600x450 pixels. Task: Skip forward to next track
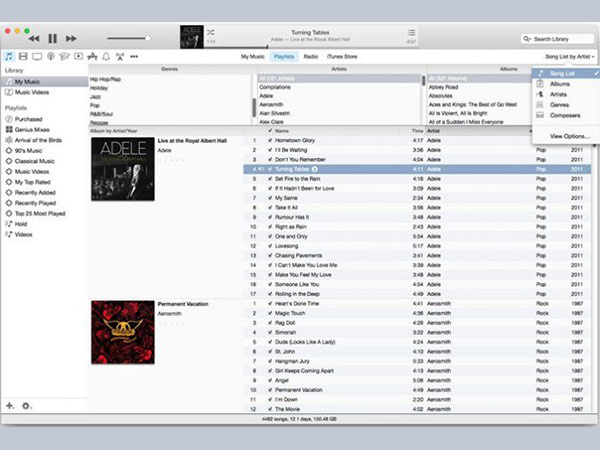[71, 39]
